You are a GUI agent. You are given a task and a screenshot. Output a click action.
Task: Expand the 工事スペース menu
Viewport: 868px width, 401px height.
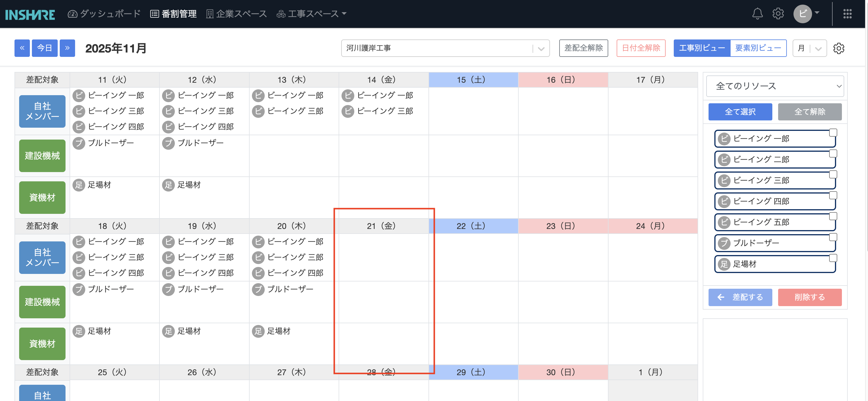click(311, 14)
